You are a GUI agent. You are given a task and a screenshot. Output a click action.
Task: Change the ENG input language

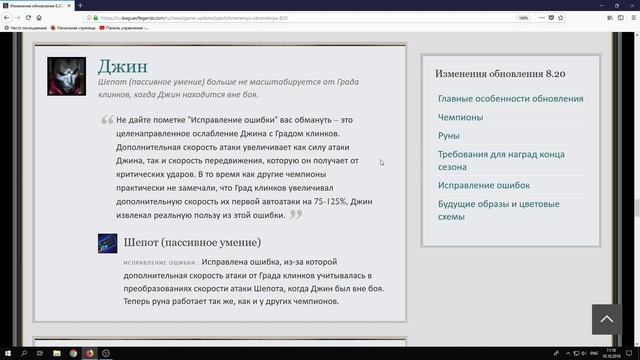click(594, 353)
